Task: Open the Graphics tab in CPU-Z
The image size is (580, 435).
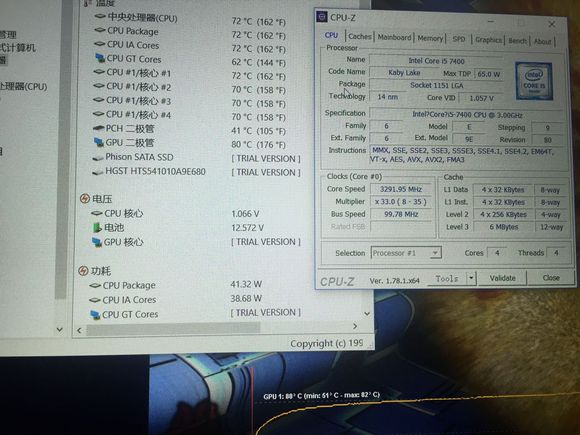Action: point(488,40)
